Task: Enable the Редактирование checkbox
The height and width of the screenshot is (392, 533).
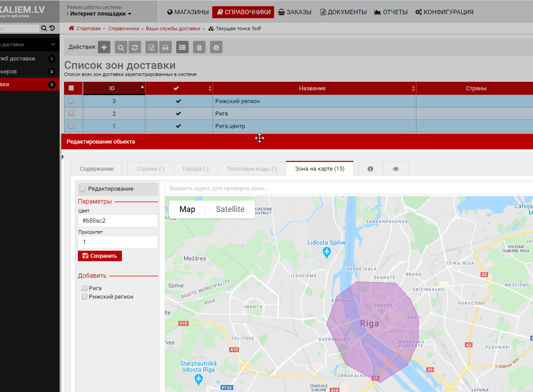Action: click(82, 189)
